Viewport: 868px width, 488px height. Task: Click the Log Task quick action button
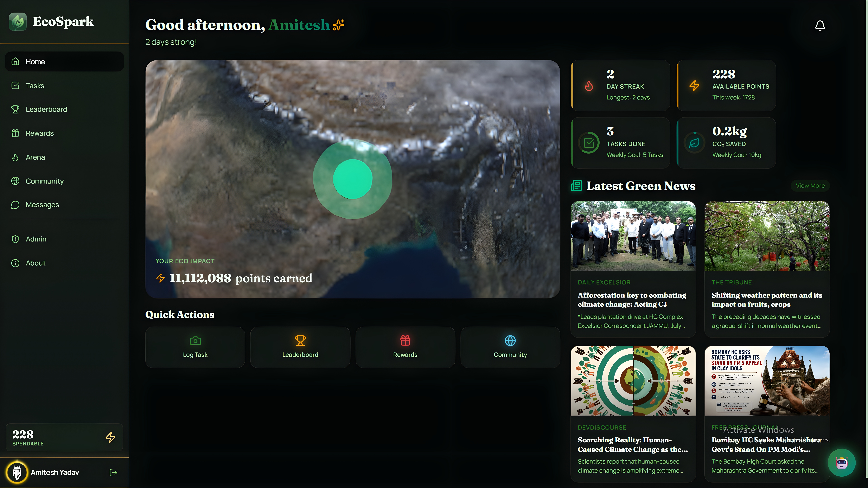pos(195,347)
